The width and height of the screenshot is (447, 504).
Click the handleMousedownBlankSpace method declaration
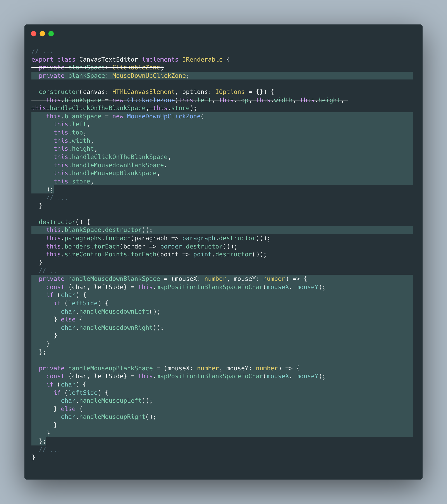(114, 279)
